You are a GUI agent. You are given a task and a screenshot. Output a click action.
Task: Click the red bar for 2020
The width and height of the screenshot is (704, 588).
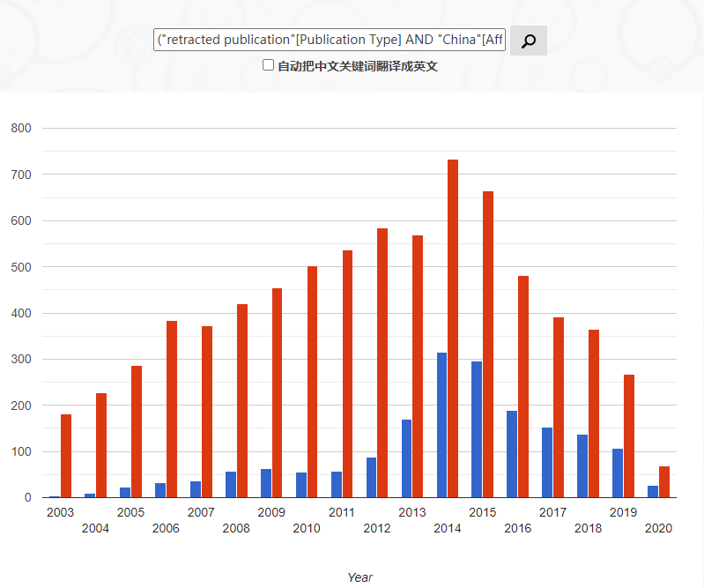[x=664, y=481]
